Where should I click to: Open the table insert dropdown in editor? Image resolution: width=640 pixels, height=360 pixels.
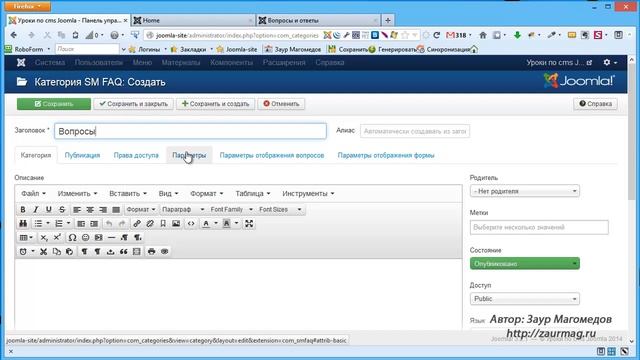[x=26, y=238]
